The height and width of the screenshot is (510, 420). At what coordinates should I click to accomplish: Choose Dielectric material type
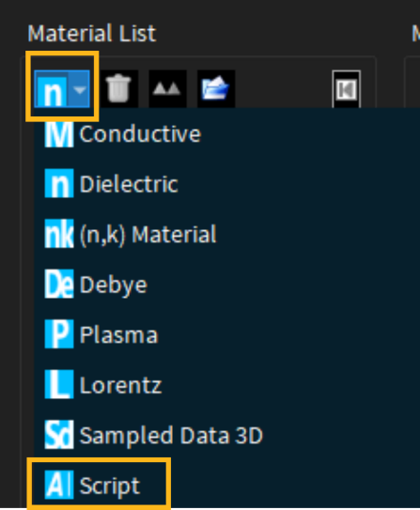(x=112, y=184)
